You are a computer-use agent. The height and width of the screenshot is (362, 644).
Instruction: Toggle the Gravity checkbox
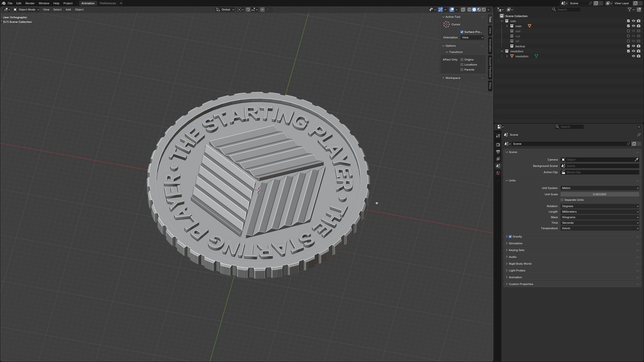(x=510, y=236)
